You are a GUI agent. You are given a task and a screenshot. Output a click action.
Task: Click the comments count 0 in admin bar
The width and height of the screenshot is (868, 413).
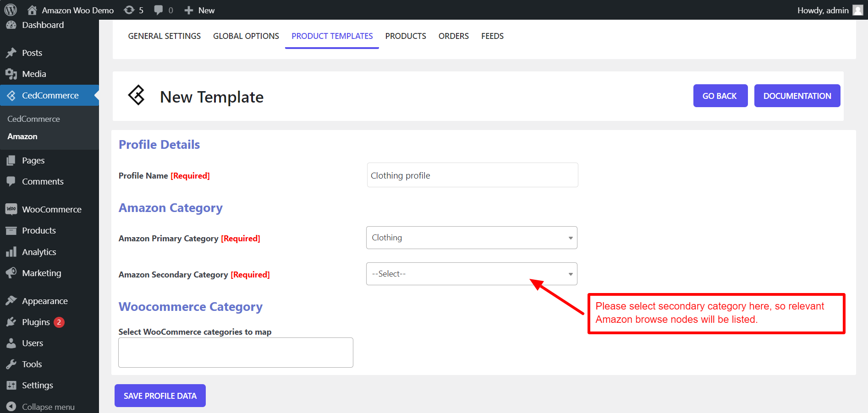(x=170, y=10)
